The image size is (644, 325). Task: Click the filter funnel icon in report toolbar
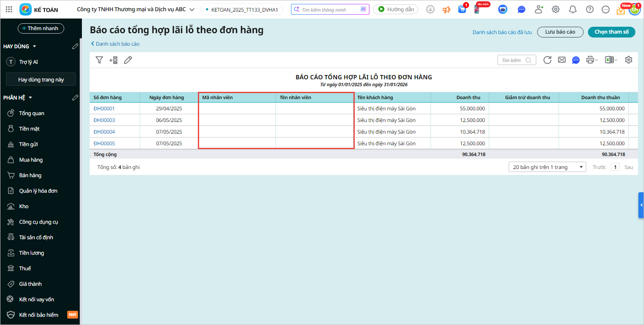point(99,60)
